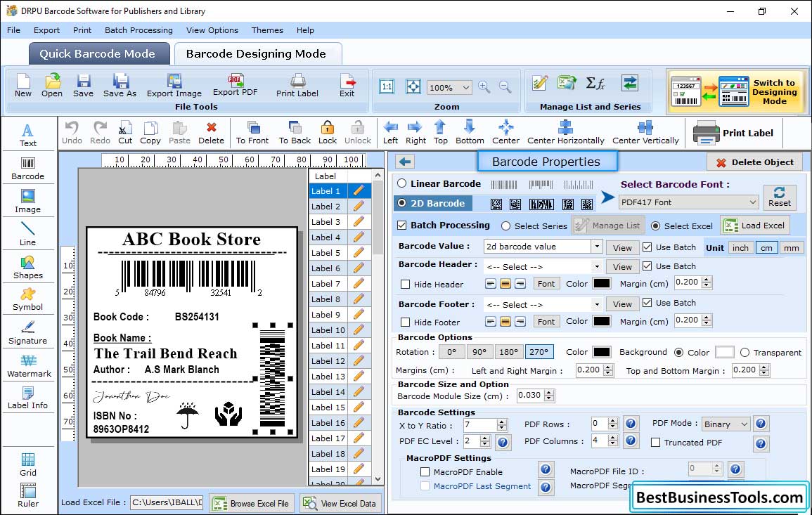Open Select Barcode Font dropdown

(x=689, y=202)
